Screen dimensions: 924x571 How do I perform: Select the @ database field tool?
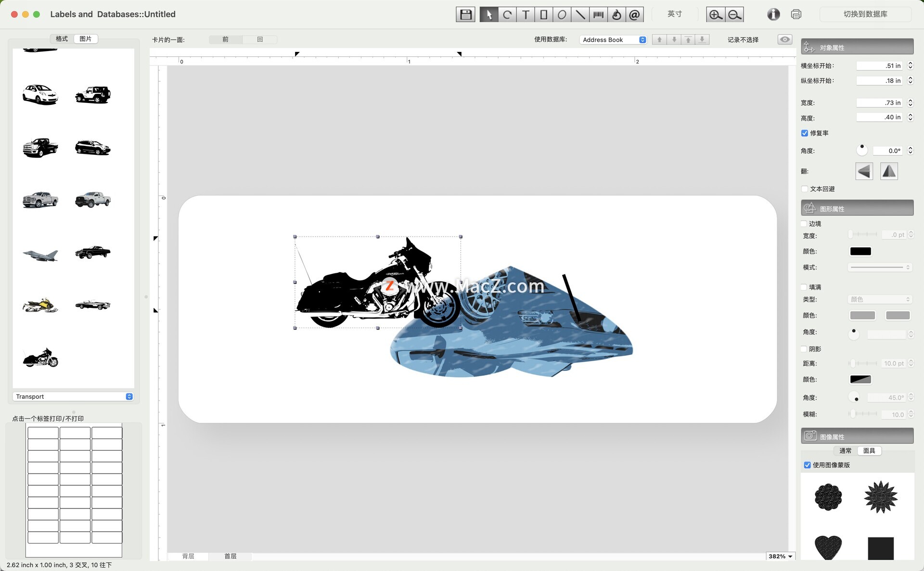pos(635,14)
